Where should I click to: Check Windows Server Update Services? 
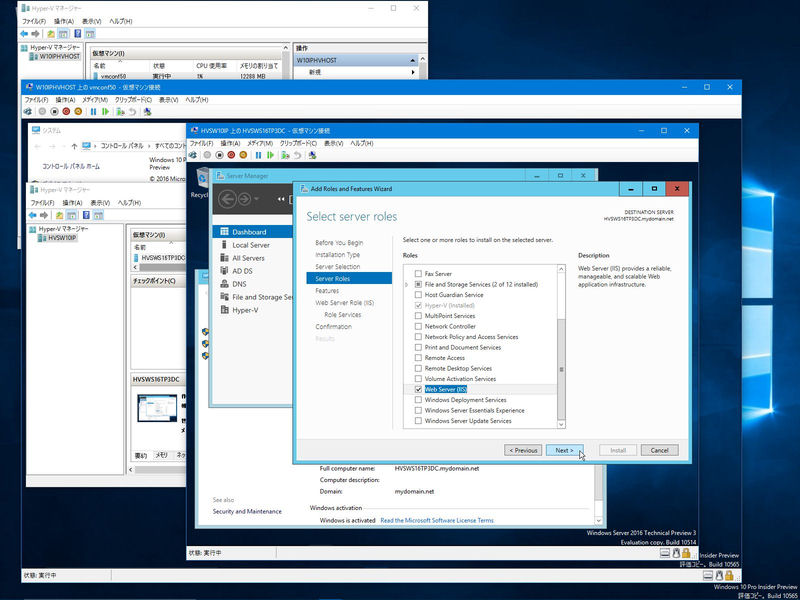418,421
